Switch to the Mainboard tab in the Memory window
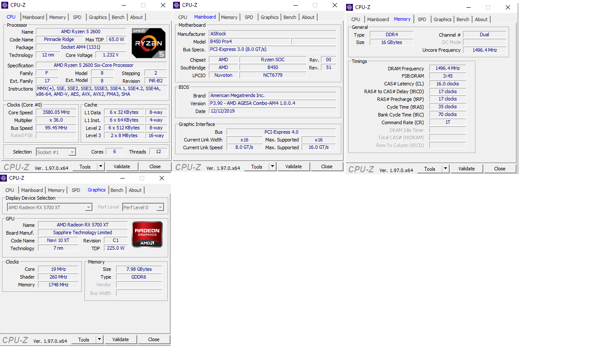Viewport: 592px width, 364px height. click(378, 19)
